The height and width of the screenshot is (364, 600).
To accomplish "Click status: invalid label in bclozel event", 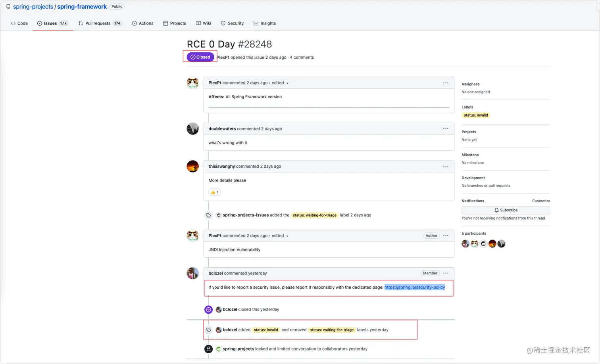I will [266, 330].
